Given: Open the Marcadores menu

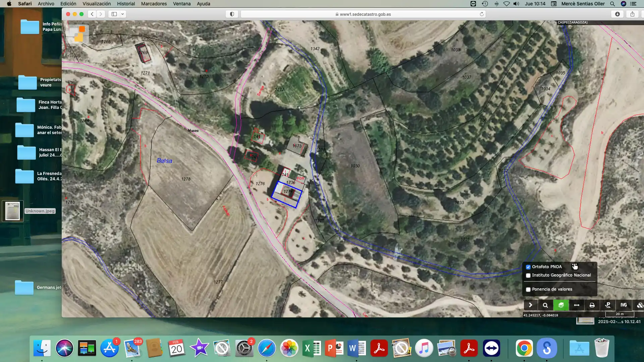Looking at the screenshot, I should (x=154, y=4).
